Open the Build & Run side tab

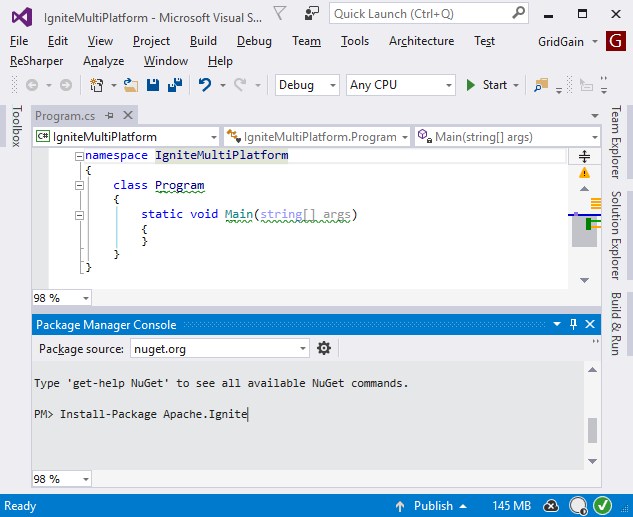click(615, 324)
